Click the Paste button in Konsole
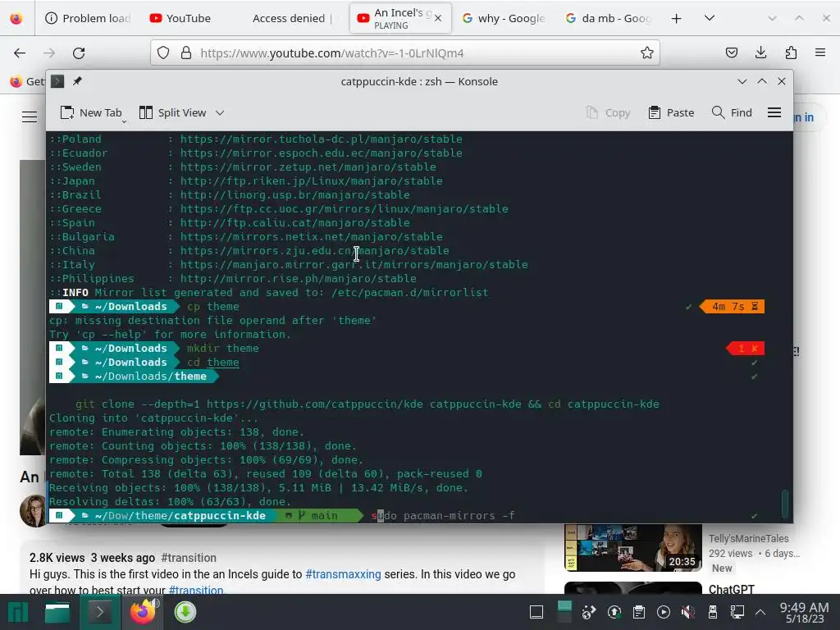Image resolution: width=840 pixels, height=630 pixels. tap(671, 112)
